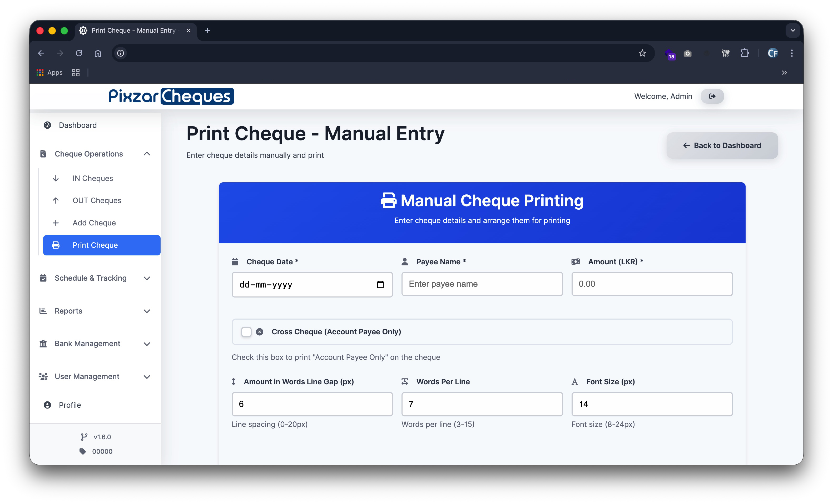This screenshot has width=833, height=504.
Task: Expand the Reports menu chevron
Action: (x=147, y=311)
